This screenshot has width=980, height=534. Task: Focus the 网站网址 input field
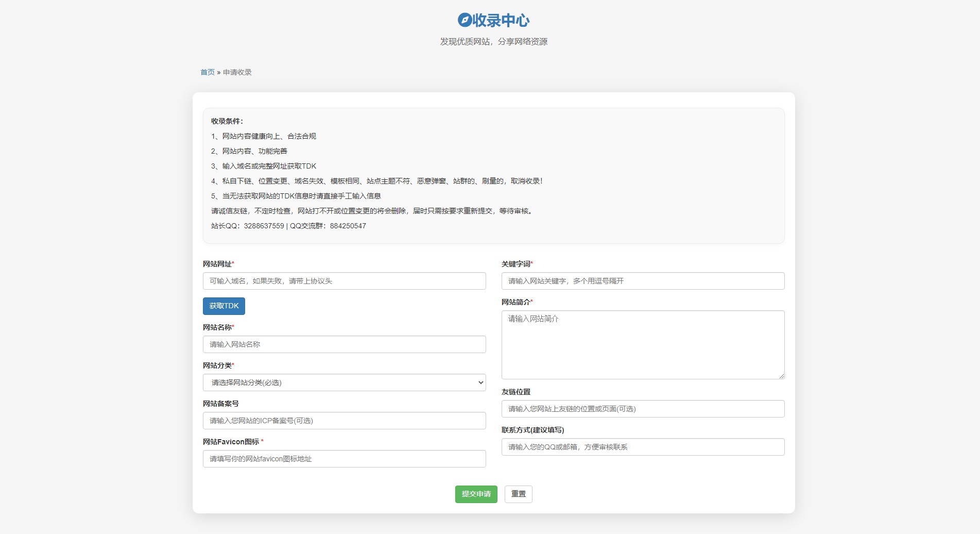(x=344, y=281)
